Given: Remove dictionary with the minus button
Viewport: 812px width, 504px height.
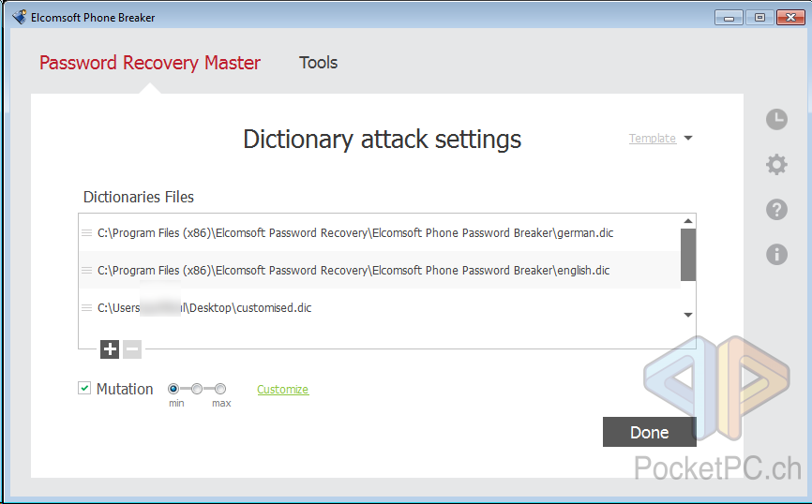Looking at the screenshot, I should (x=132, y=349).
